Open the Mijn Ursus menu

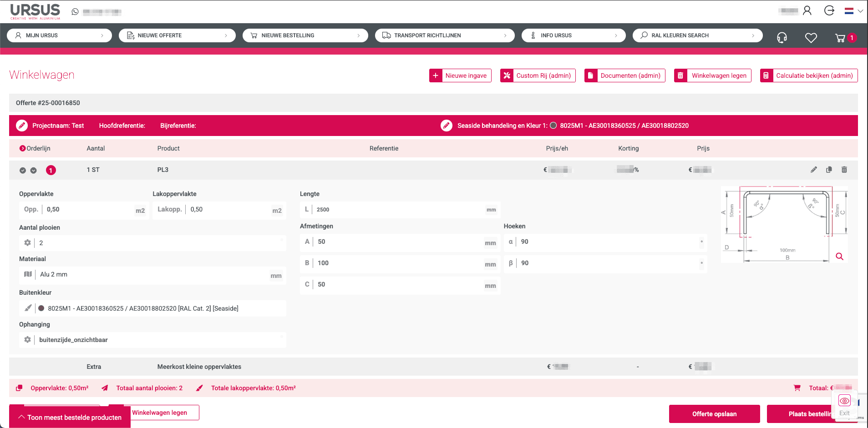(59, 35)
